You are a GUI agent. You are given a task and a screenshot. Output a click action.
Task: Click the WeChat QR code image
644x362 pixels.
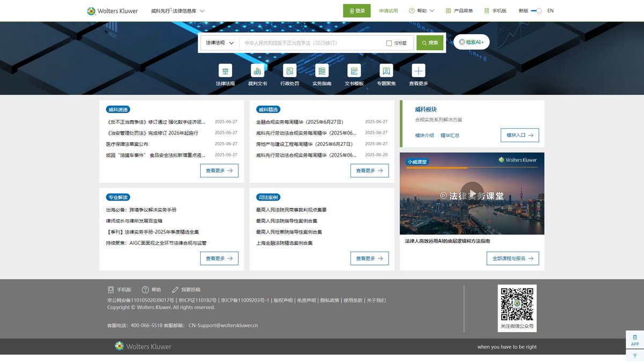tap(517, 304)
